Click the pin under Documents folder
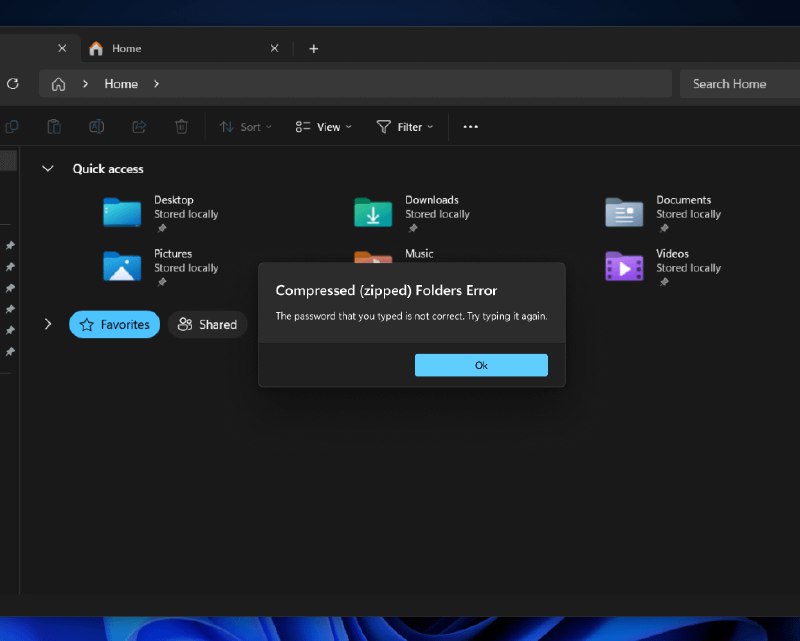 (664, 228)
